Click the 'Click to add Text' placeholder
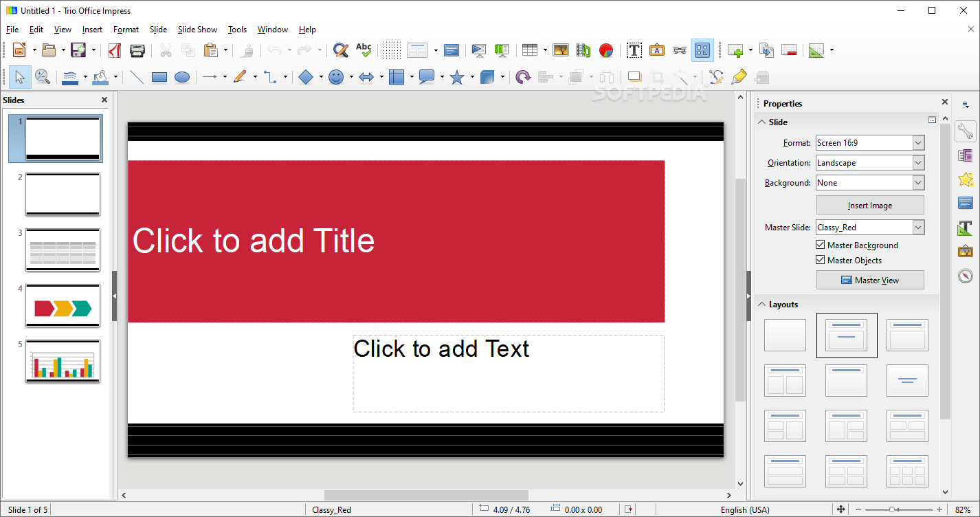The height and width of the screenshot is (517, 980). [509, 373]
